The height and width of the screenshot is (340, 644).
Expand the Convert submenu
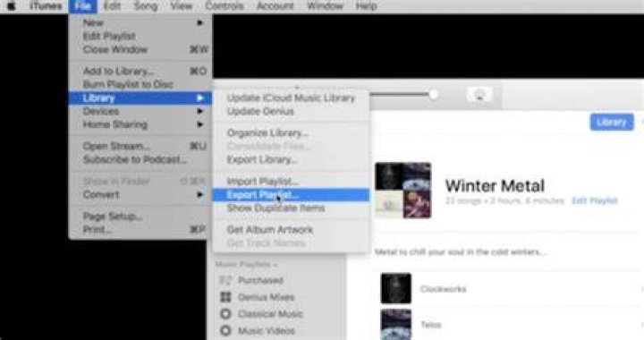coord(140,195)
